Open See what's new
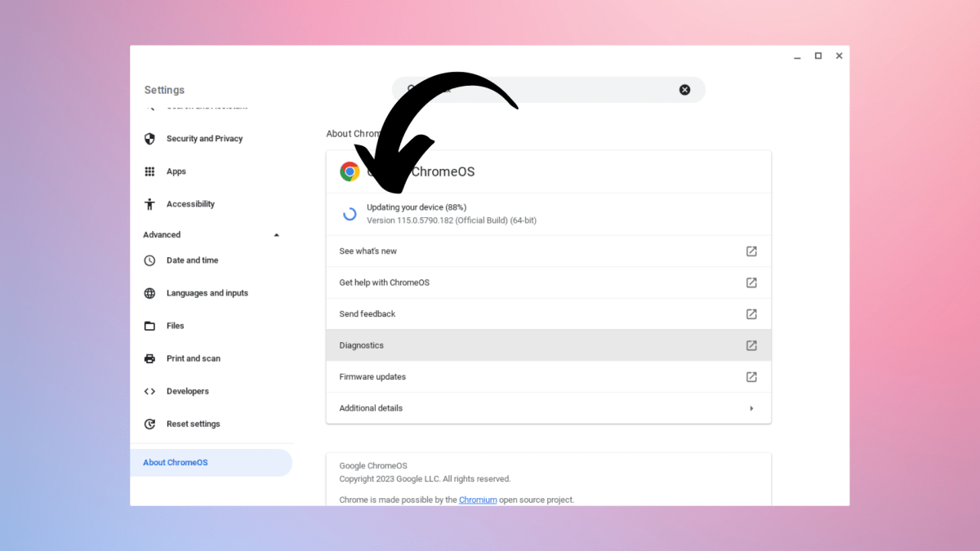The height and width of the screenshot is (551, 980). [x=548, y=251]
